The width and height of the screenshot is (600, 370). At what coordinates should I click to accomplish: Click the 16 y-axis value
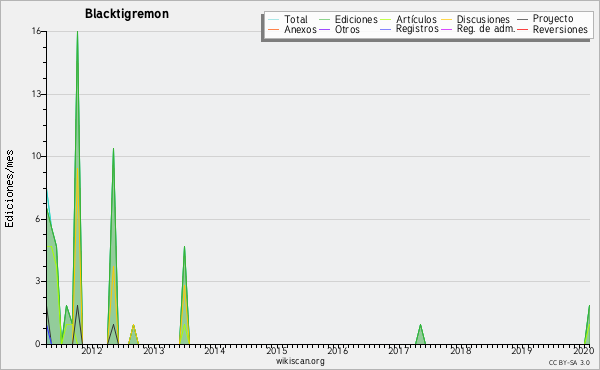[36, 31]
